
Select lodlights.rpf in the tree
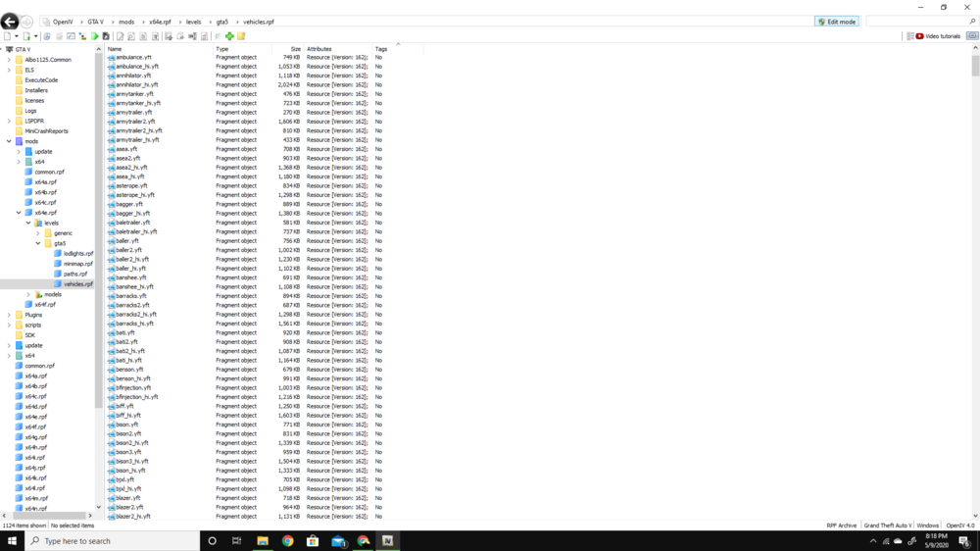coord(73,254)
